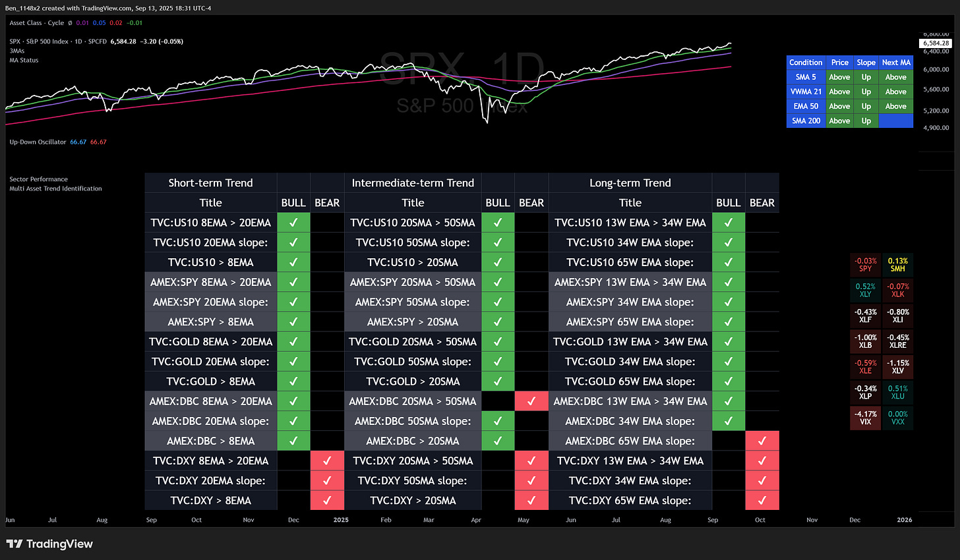Click the AMEX:DBC > 8EMA title cell
Screen dimensions: 960x560
(211, 441)
